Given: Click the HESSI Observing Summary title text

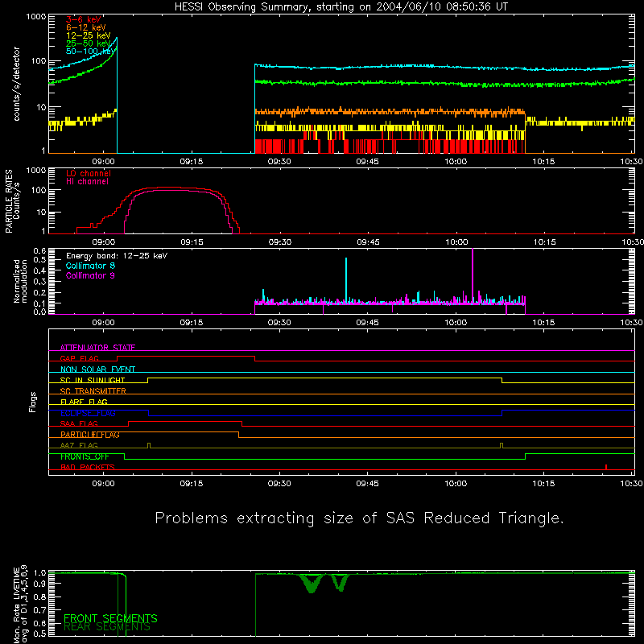Looking at the screenshot, I should coord(341,7).
